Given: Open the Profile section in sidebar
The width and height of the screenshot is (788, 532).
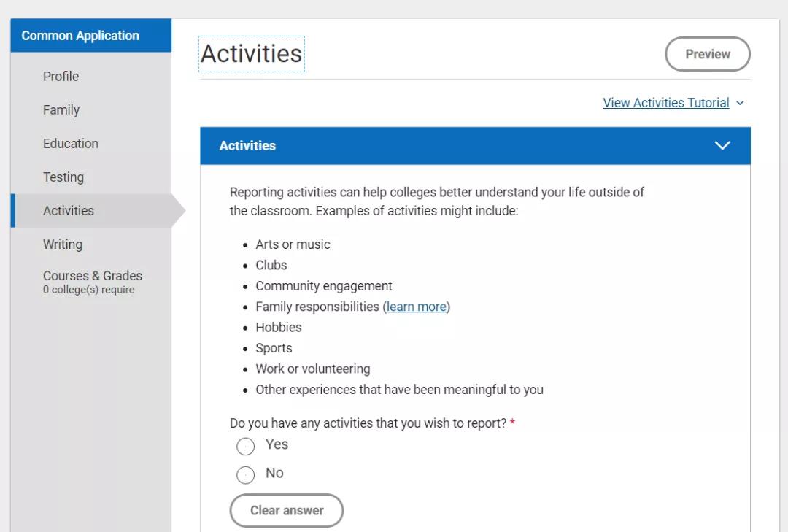Looking at the screenshot, I should click(61, 77).
